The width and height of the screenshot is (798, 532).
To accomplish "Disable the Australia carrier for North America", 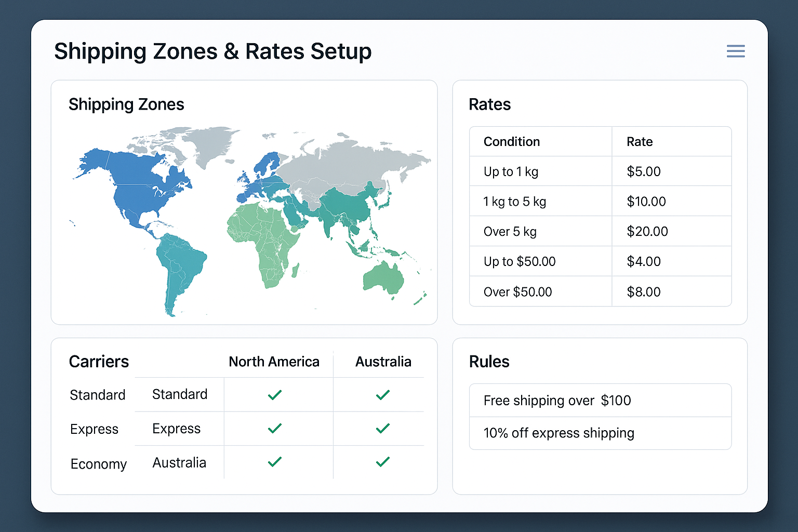I will (275, 462).
